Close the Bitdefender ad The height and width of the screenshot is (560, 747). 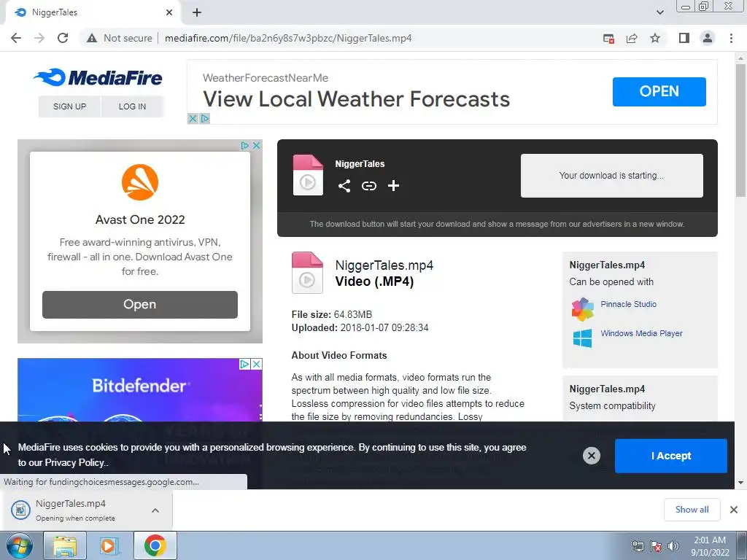click(256, 365)
